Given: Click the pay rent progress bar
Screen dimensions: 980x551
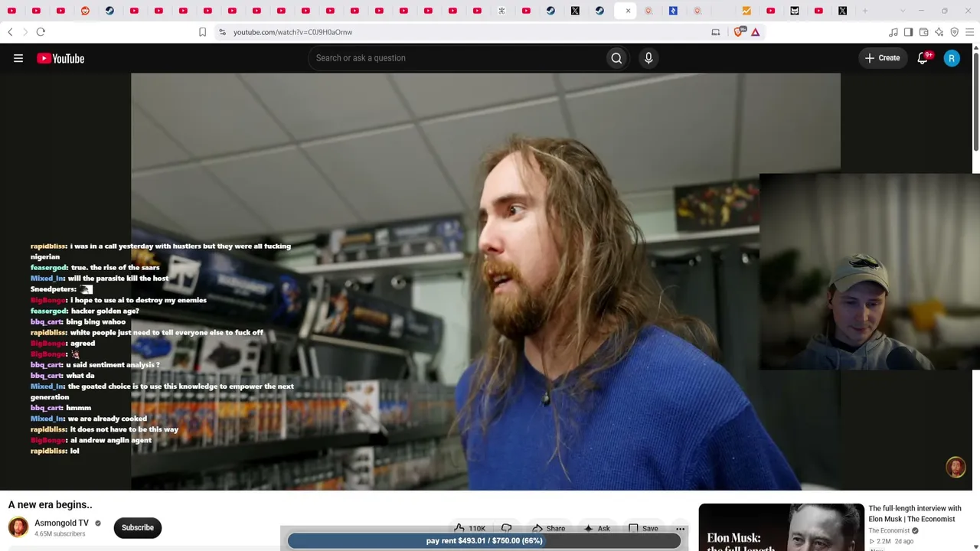Looking at the screenshot, I should pos(484,541).
